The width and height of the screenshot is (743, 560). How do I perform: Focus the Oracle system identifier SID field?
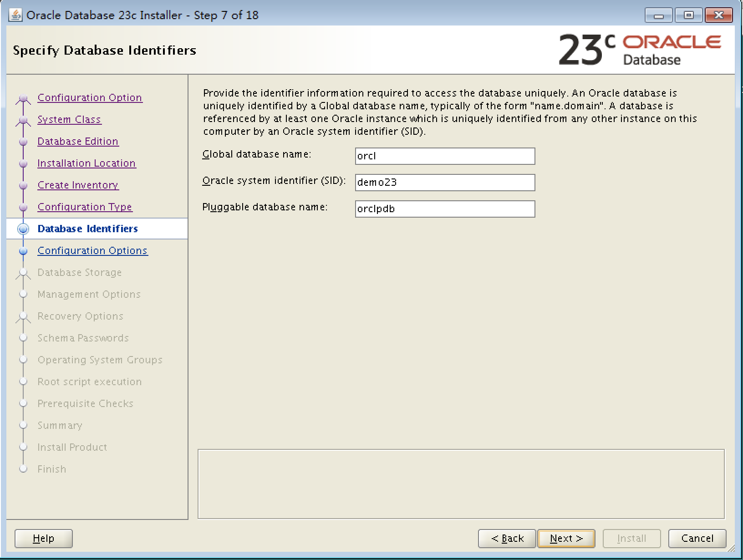445,183
